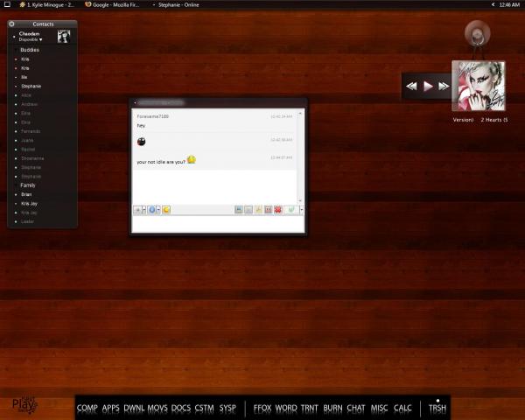The width and height of the screenshot is (525, 420).
Task: Select contact Rachel in Buddies
Action: pos(28,150)
